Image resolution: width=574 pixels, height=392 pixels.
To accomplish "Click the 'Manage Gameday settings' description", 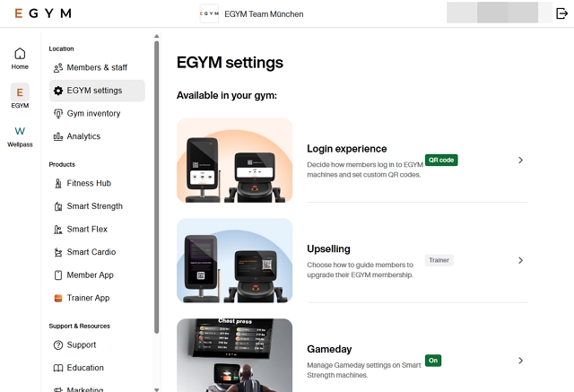I will pos(364,370).
